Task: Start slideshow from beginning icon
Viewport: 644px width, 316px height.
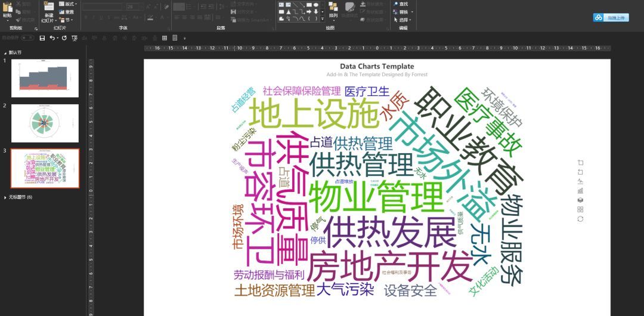Action: (75, 38)
